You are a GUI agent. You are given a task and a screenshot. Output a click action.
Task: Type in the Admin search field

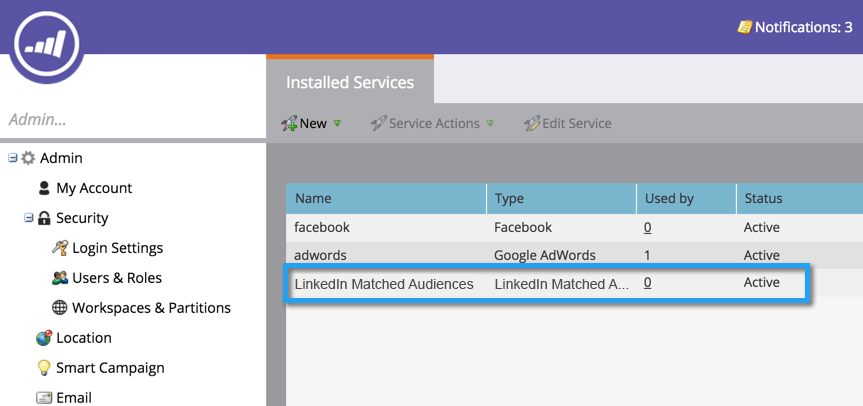[130, 119]
